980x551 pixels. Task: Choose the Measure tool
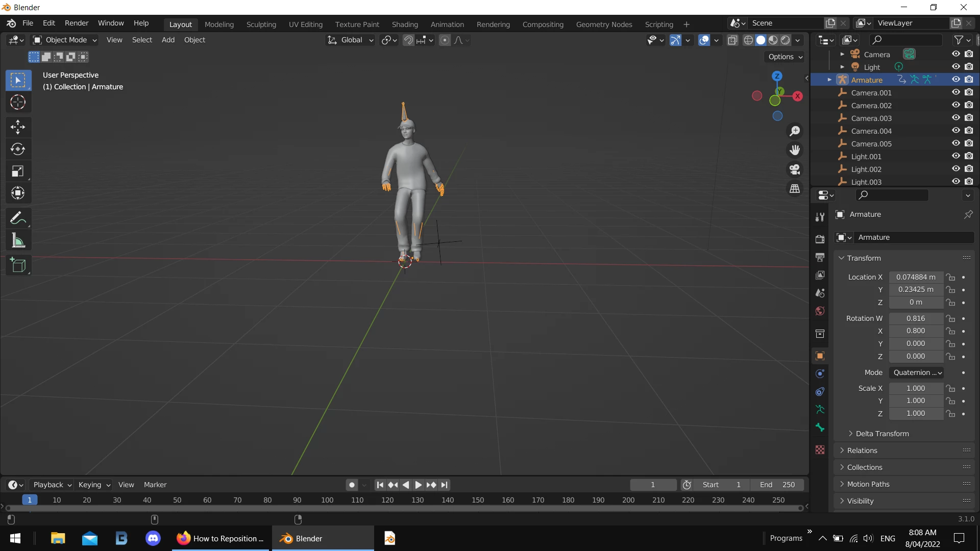click(18, 241)
